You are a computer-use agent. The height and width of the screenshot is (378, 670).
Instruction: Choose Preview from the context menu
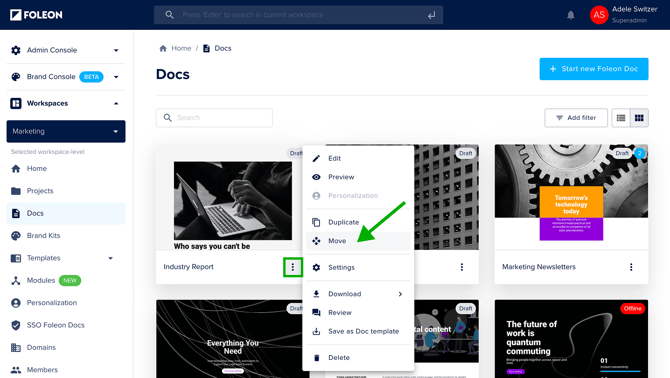point(358,177)
